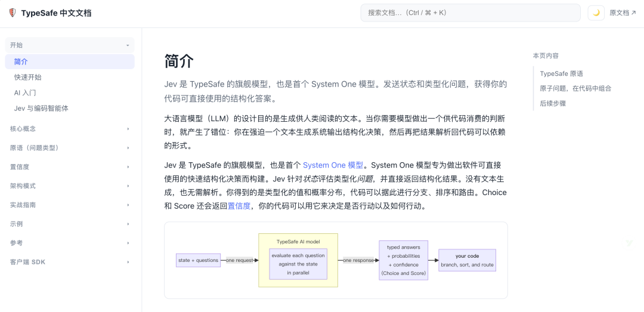Expand the 置信度 sidebar section chevron
Viewport: 644px width, 312px height.
[x=128, y=167]
